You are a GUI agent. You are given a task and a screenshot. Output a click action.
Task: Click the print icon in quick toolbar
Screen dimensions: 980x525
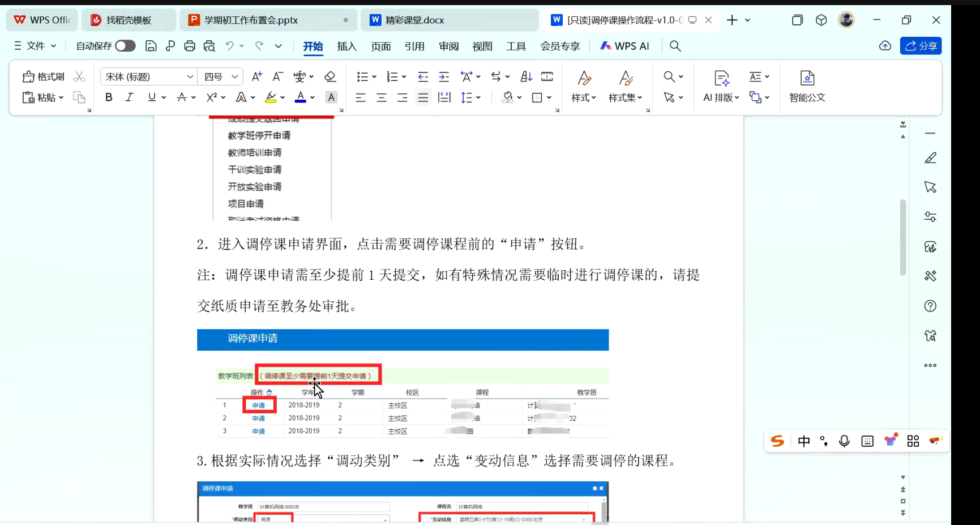tap(190, 46)
